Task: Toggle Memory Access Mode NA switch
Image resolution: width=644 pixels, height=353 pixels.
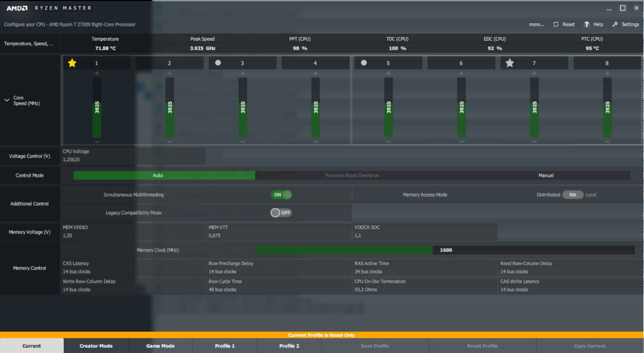Action: [x=573, y=195]
